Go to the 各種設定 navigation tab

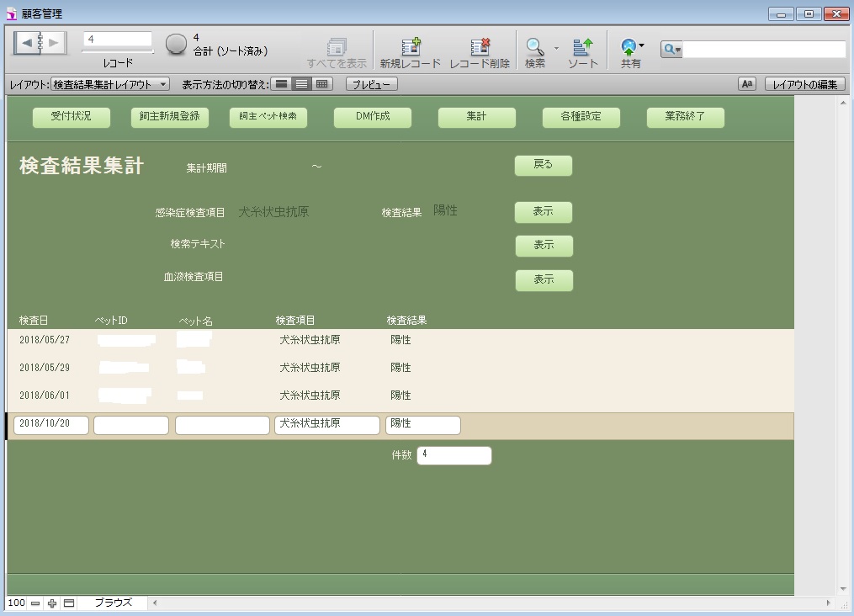[581, 117]
